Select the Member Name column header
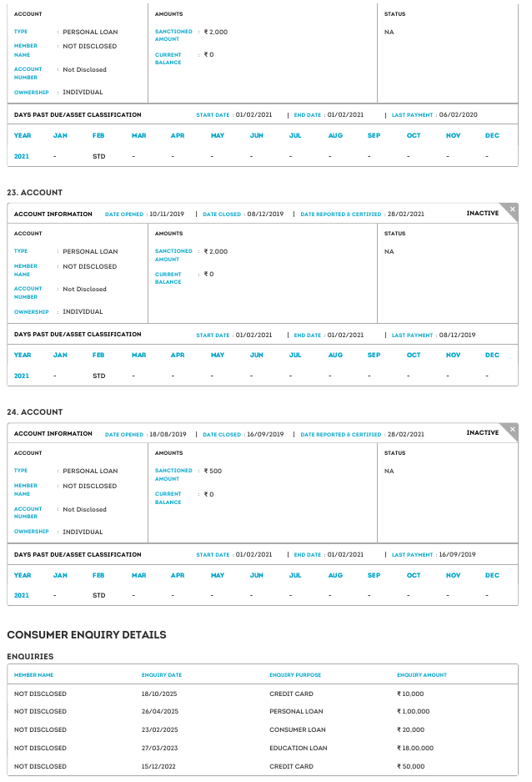The image size is (532, 782). point(34,675)
